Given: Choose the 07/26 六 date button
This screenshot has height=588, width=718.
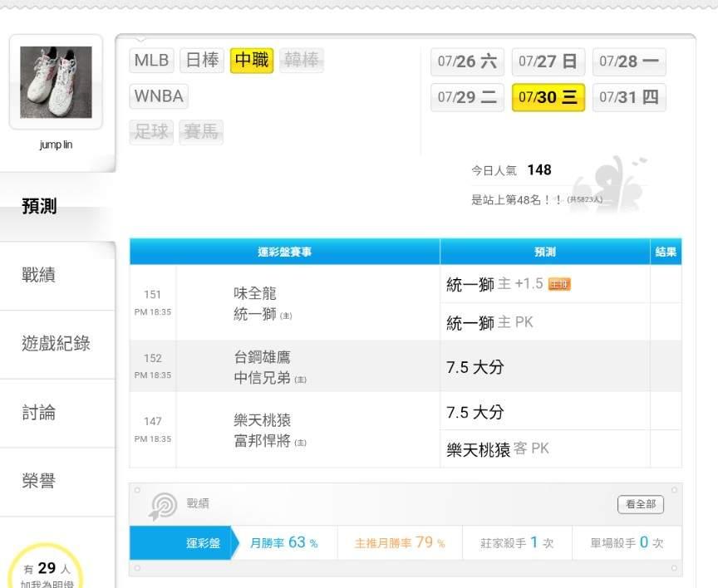Looking at the screenshot, I should tap(466, 61).
